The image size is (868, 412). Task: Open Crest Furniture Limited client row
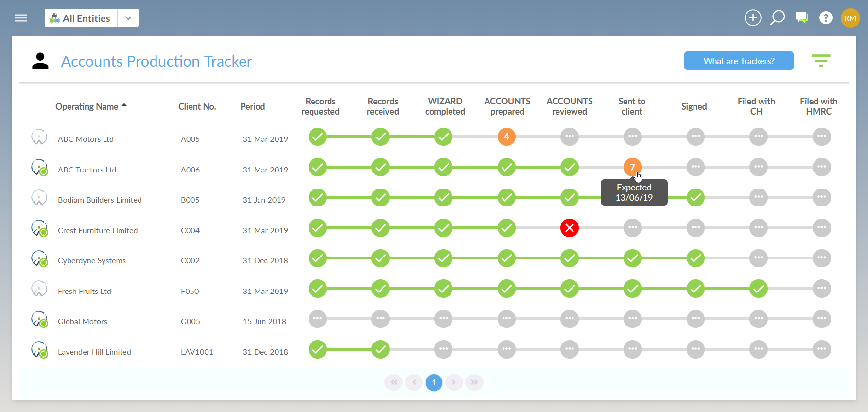[x=98, y=230]
